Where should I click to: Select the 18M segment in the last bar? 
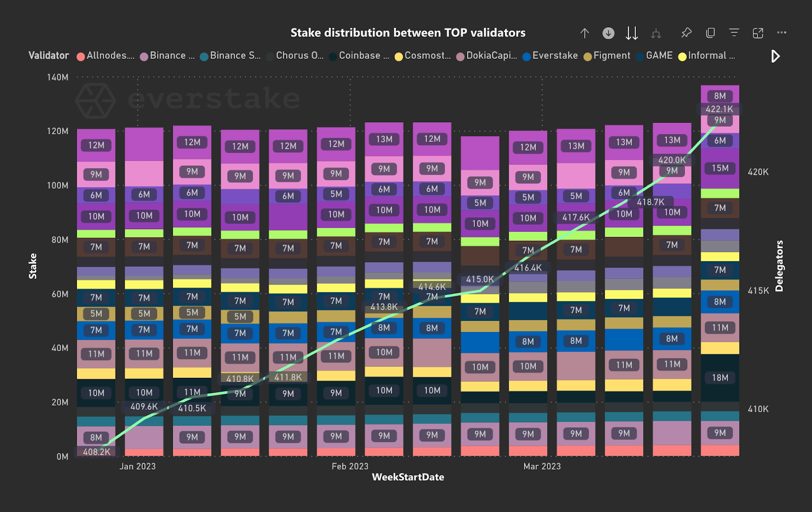pyautogui.click(x=720, y=378)
